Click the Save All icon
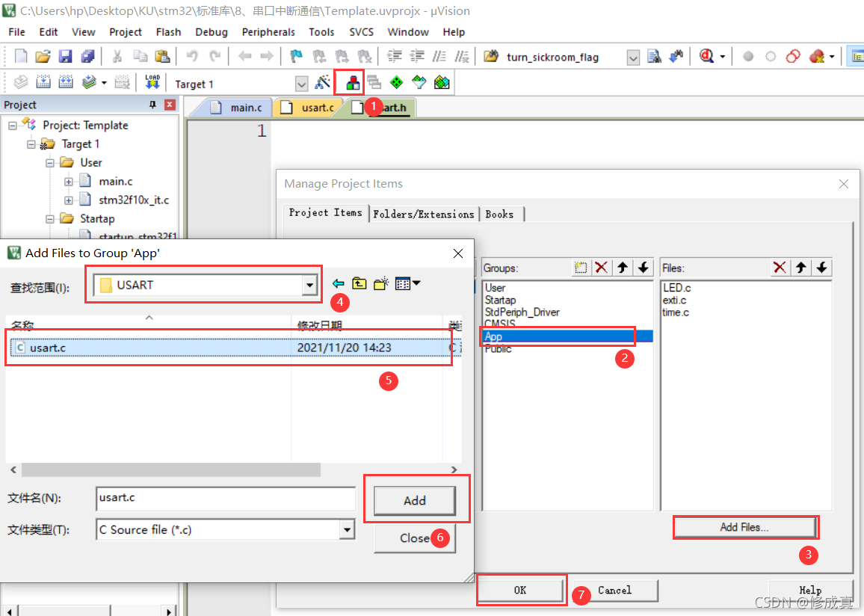Viewport: 864px width, 616px height. click(x=87, y=56)
